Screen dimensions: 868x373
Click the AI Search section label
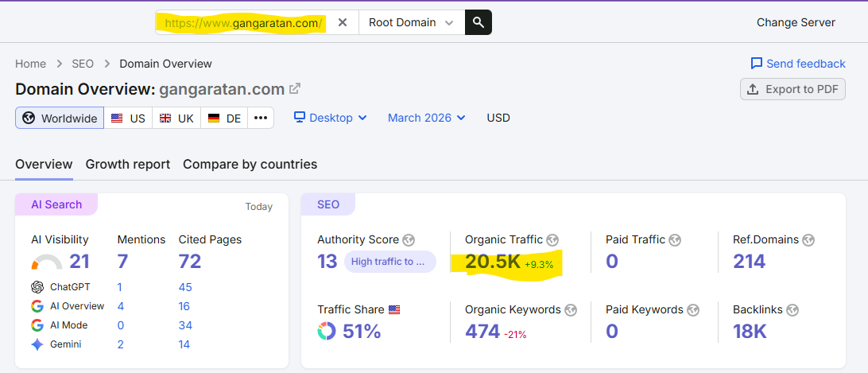point(56,204)
